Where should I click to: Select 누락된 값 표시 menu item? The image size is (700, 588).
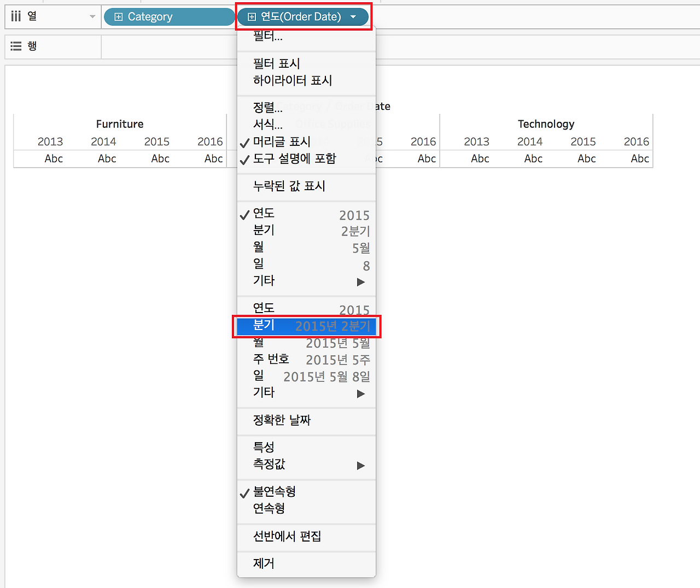click(x=306, y=186)
